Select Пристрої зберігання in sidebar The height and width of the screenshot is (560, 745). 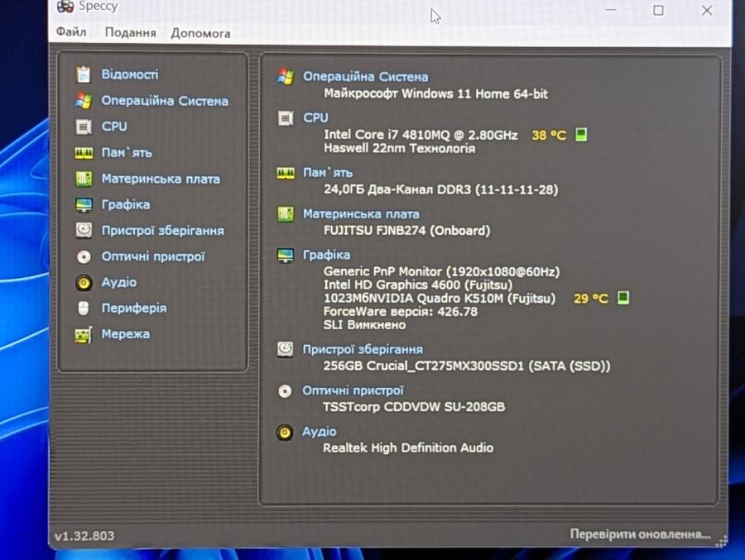tap(162, 230)
